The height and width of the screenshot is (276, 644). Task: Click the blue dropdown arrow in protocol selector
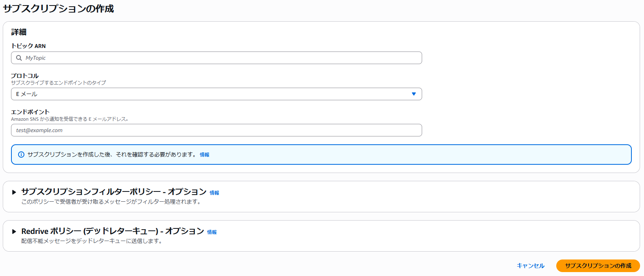click(x=413, y=94)
